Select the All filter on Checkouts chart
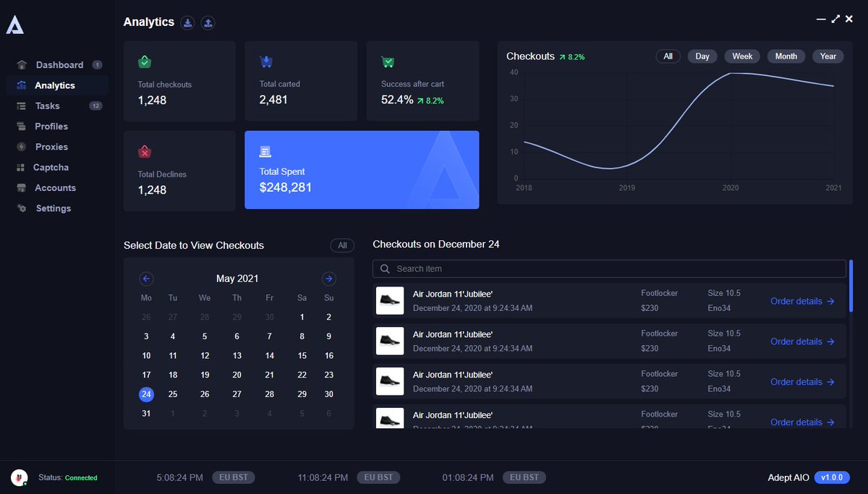This screenshot has width=868, height=494. pos(668,56)
